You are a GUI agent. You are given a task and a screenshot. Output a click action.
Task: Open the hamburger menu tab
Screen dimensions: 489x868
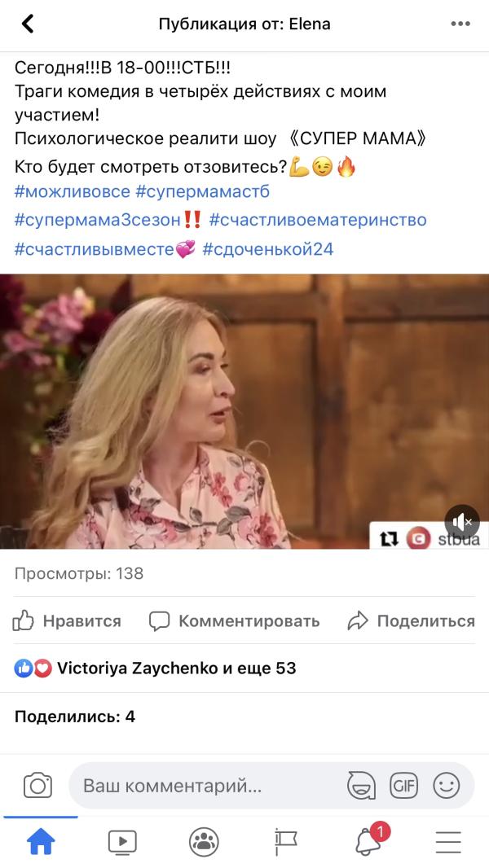coord(448,842)
